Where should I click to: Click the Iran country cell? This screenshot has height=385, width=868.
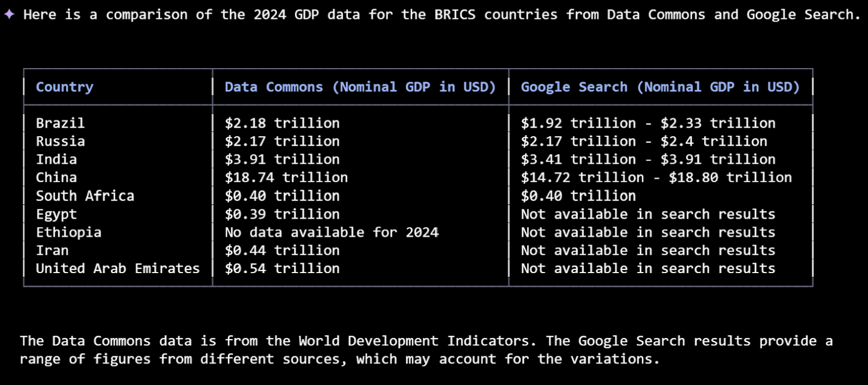coord(52,250)
